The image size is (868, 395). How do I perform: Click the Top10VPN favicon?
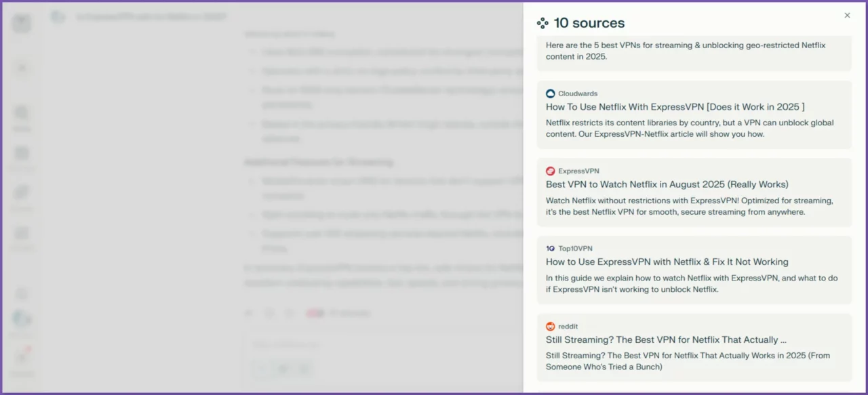(551, 249)
